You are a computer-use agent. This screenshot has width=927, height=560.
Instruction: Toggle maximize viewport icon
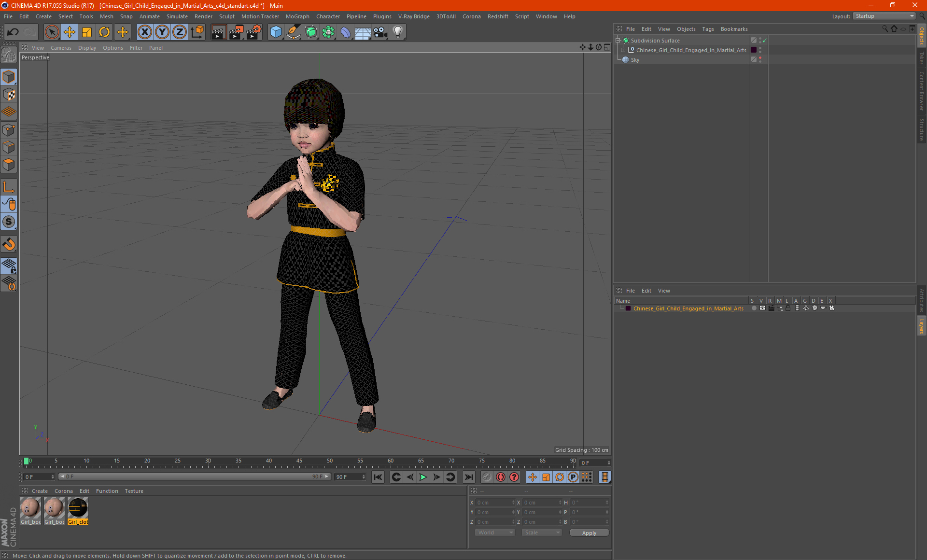coord(607,47)
